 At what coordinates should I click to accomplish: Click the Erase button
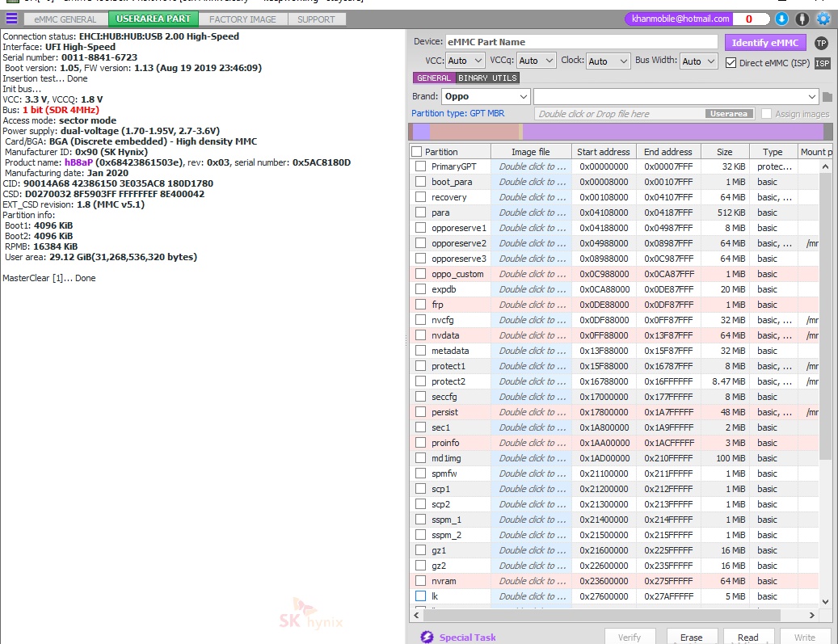691,637
